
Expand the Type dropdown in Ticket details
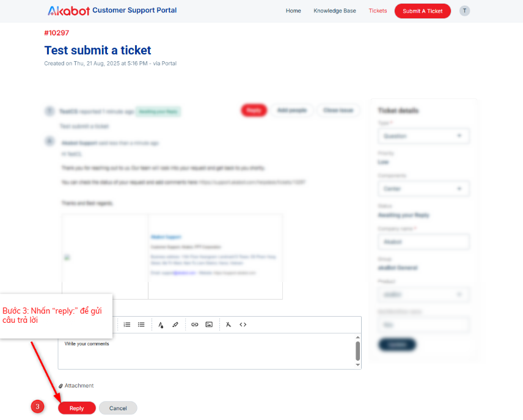click(x=423, y=136)
